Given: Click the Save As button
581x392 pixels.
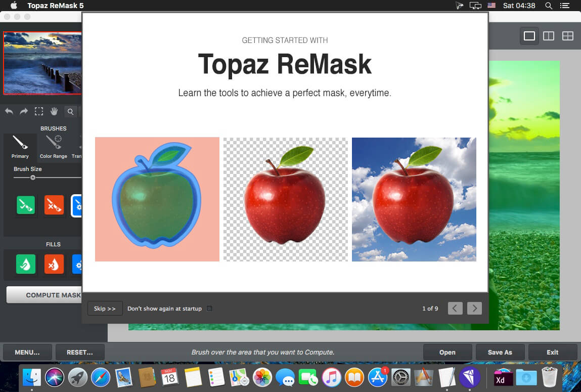Looking at the screenshot, I should [500, 353].
